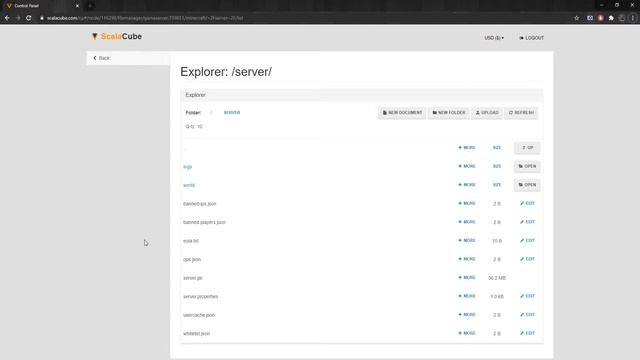Open the world folder with OPEN button
The height and width of the screenshot is (360, 640).
point(527,185)
